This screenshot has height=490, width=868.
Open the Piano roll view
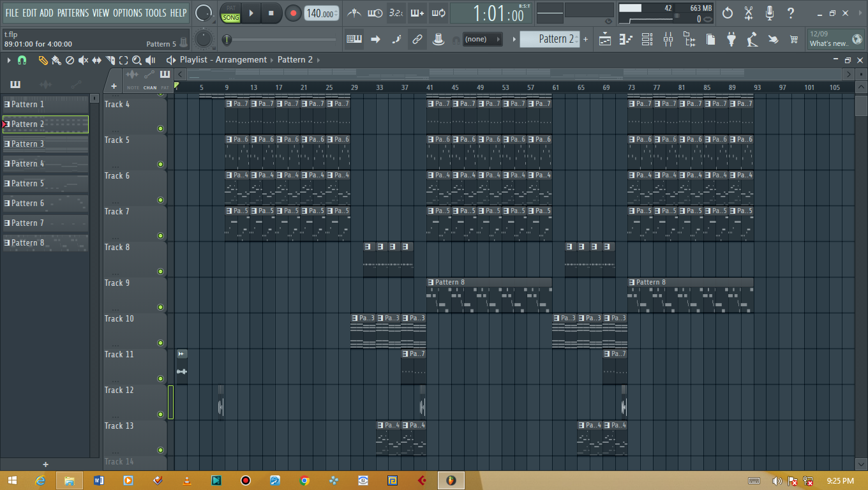(x=626, y=40)
